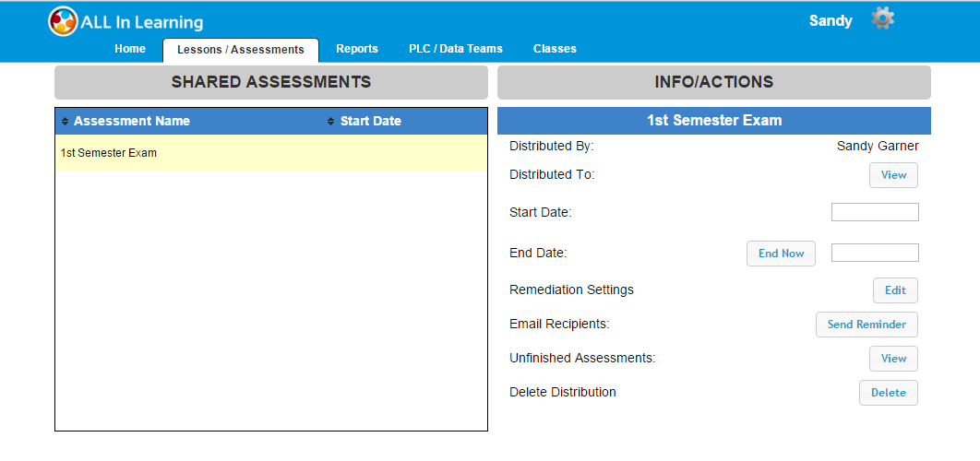Viewport: 980px width, 461px height.
Task: Select the Lessons / Assessments tab
Action: 240,50
